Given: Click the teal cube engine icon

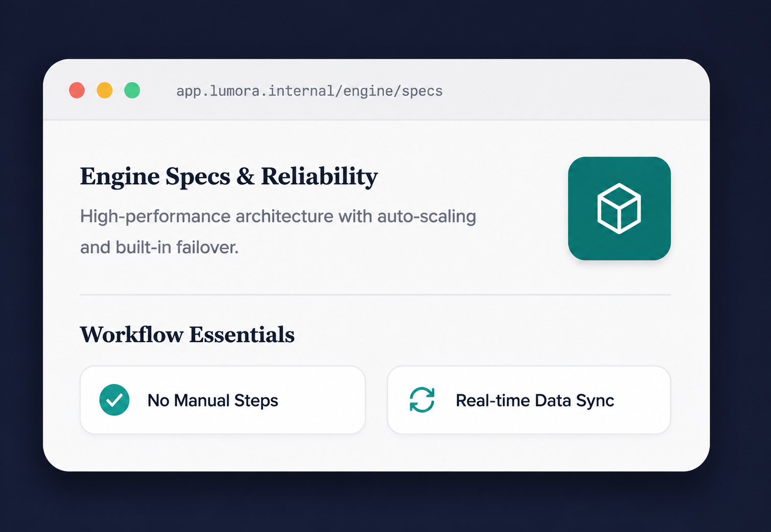Looking at the screenshot, I should click(x=619, y=208).
